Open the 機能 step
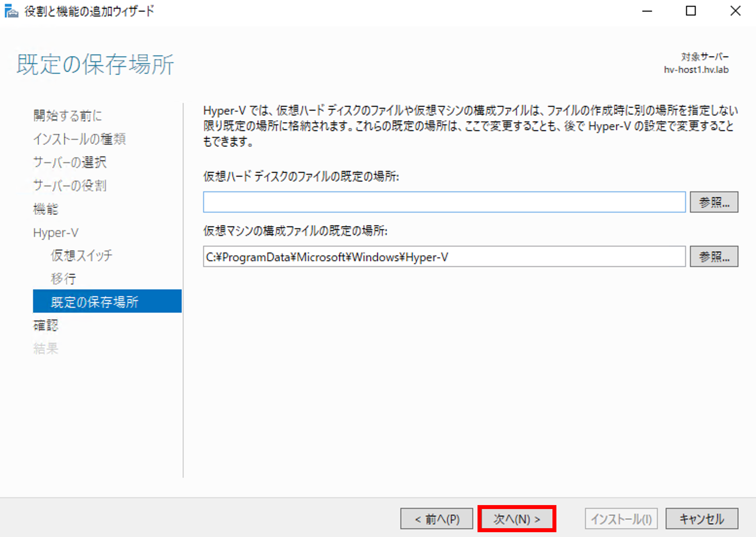 point(46,209)
